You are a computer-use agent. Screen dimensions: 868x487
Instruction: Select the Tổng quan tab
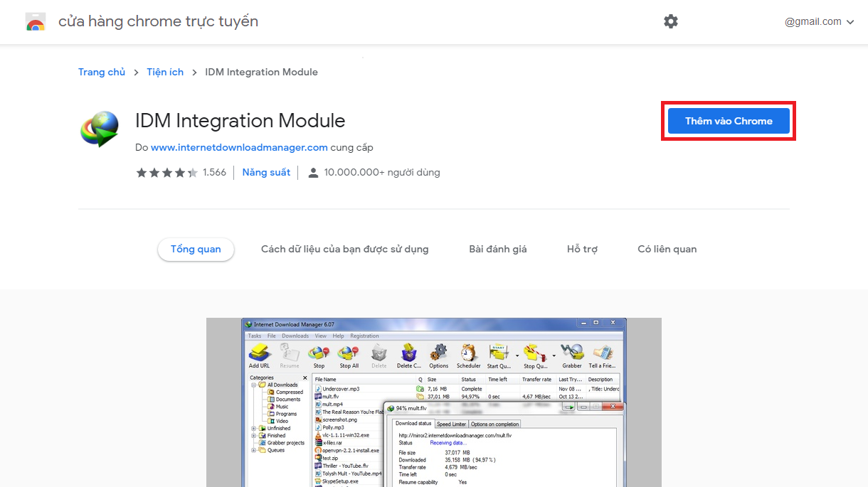coord(196,249)
